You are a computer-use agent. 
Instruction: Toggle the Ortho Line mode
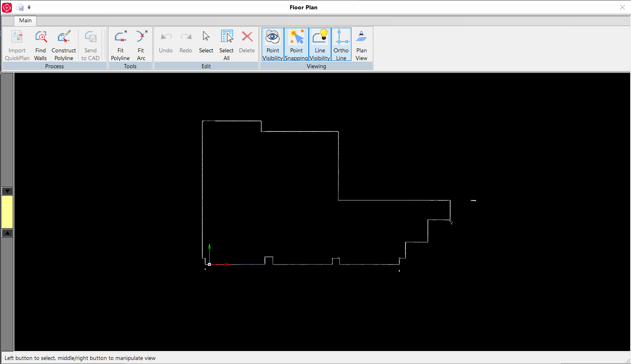point(341,45)
